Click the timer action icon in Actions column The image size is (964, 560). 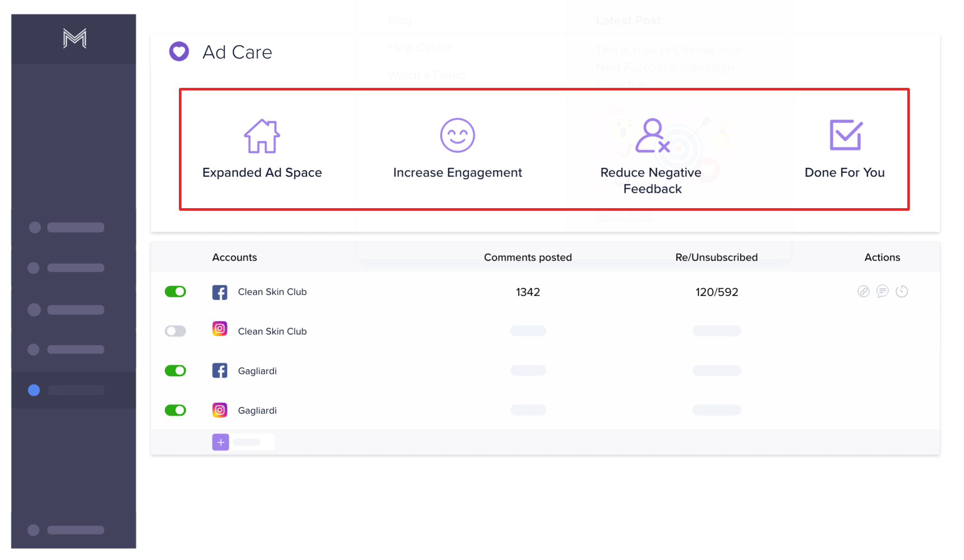(902, 291)
